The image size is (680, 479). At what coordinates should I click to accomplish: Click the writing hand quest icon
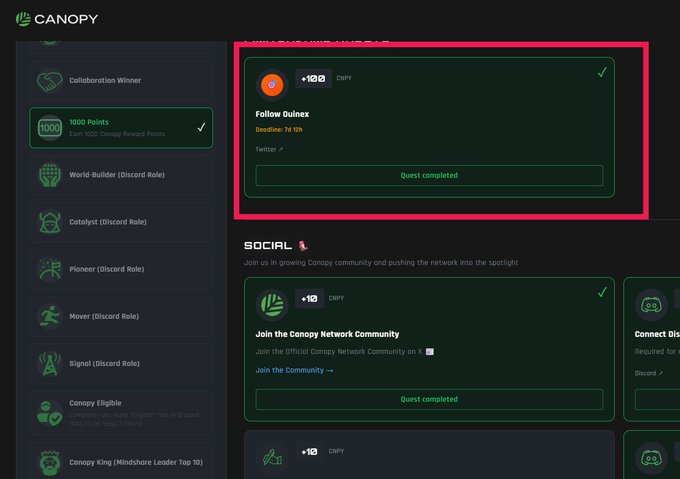click(x=272, y=458)
